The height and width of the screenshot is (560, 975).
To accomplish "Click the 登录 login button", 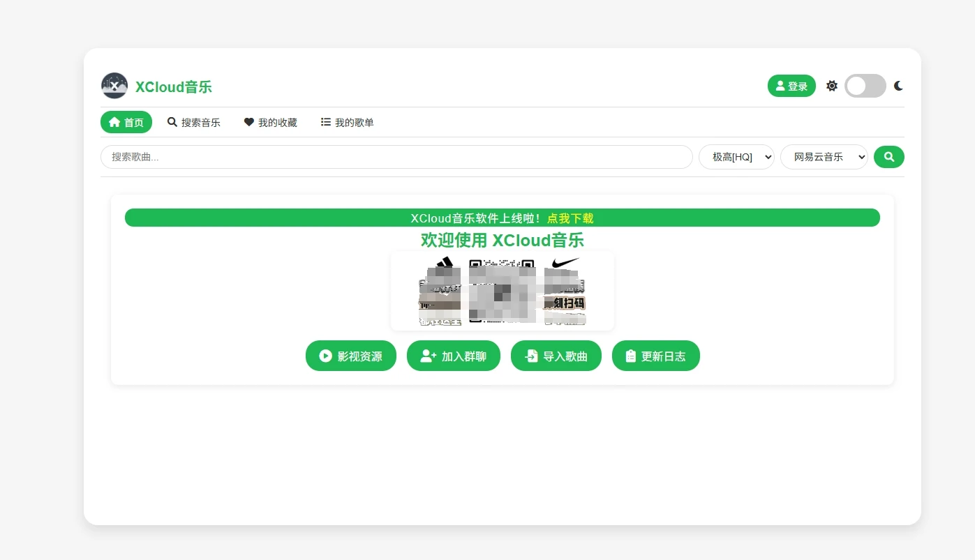I will tap(791, 86).
